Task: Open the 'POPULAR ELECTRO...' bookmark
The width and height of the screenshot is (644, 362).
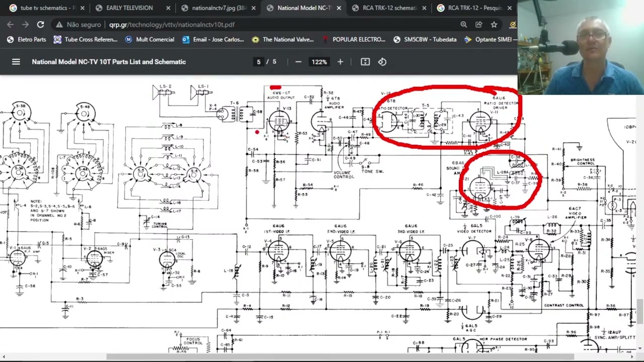Action: [354, 39]
